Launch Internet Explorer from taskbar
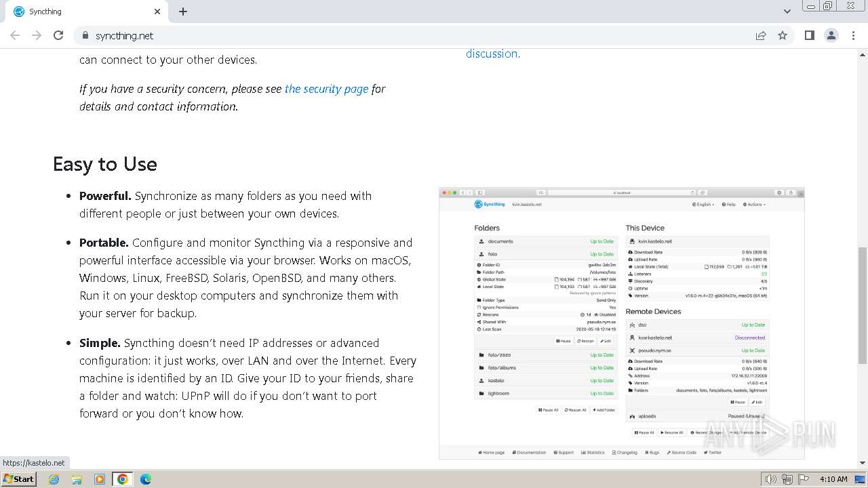 pyautogui.click(x=54, y=479)
